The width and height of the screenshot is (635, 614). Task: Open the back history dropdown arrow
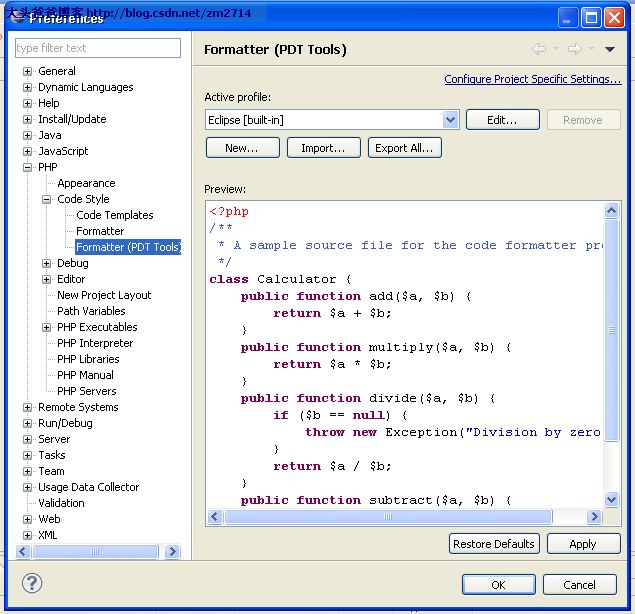[x=556, y=49]
